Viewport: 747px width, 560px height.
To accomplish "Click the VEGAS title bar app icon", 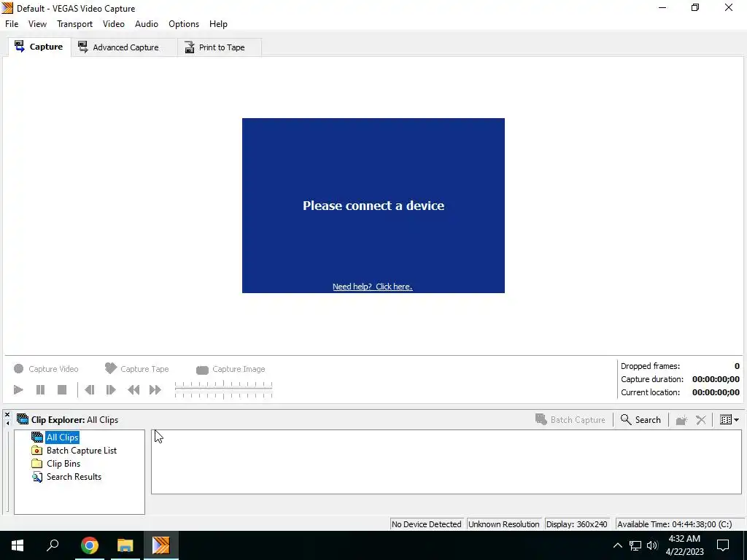I will point(7,8).
